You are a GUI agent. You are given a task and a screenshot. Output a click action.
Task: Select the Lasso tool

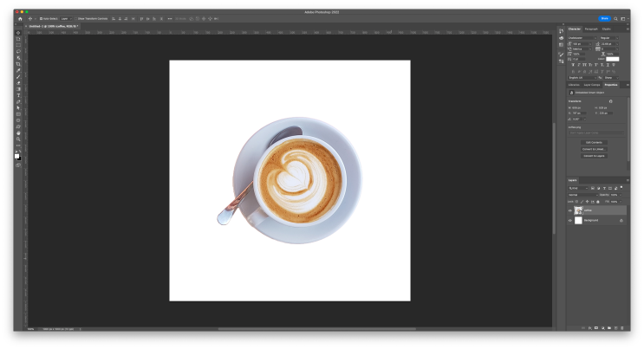point(18,45)
